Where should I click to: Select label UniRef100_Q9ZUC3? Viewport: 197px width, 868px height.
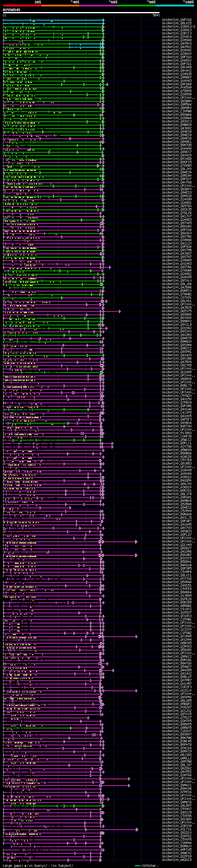tap(176, 121)
